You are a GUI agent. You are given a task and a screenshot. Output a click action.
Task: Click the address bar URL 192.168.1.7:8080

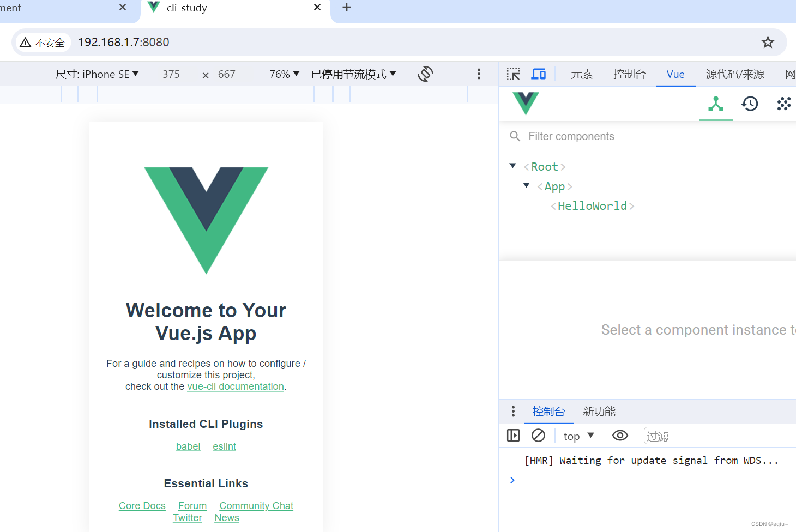(123, 42)
